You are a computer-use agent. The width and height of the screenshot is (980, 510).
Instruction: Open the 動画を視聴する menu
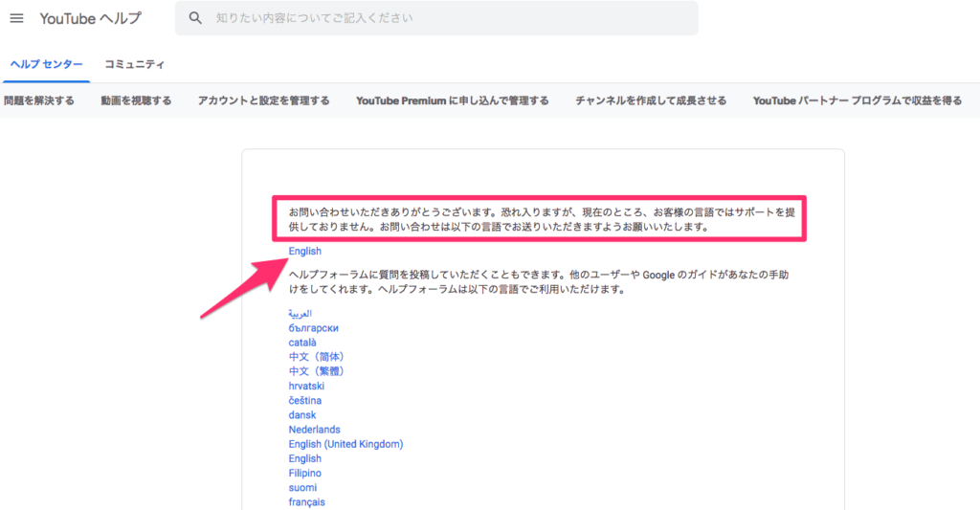(136, 100)
